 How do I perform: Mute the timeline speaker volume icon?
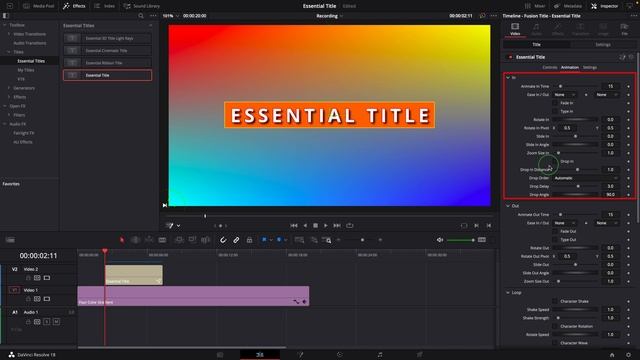440,240
